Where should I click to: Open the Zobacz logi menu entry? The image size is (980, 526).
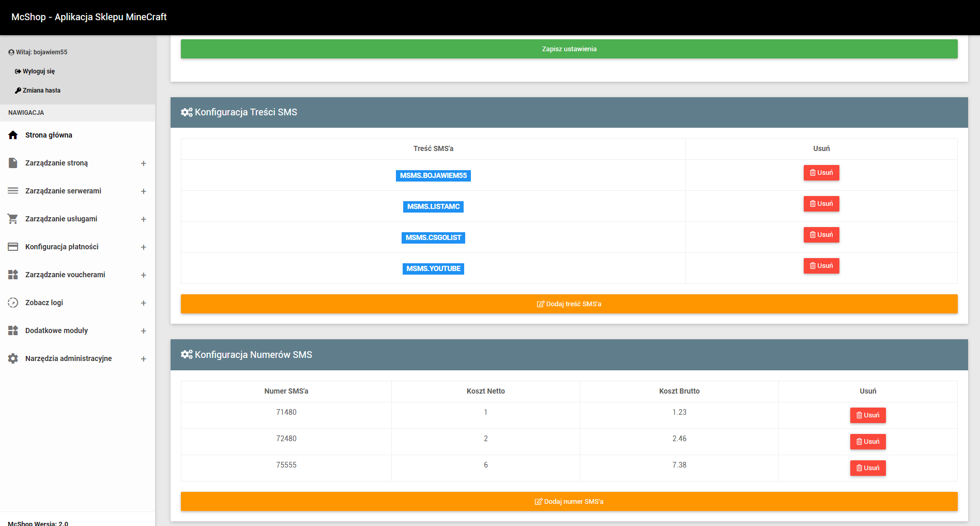click(x=44, y=303)
